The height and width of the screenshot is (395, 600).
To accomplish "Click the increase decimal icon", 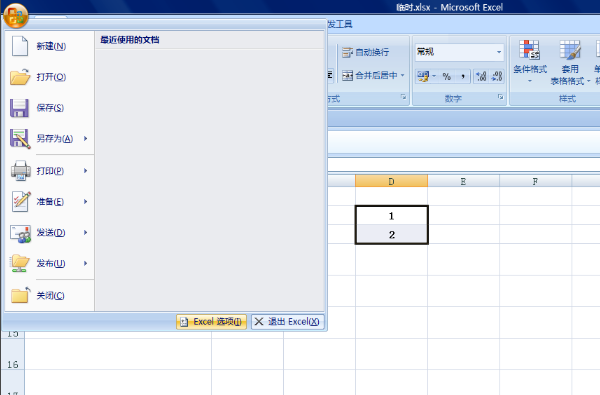I will click(481, 77).
